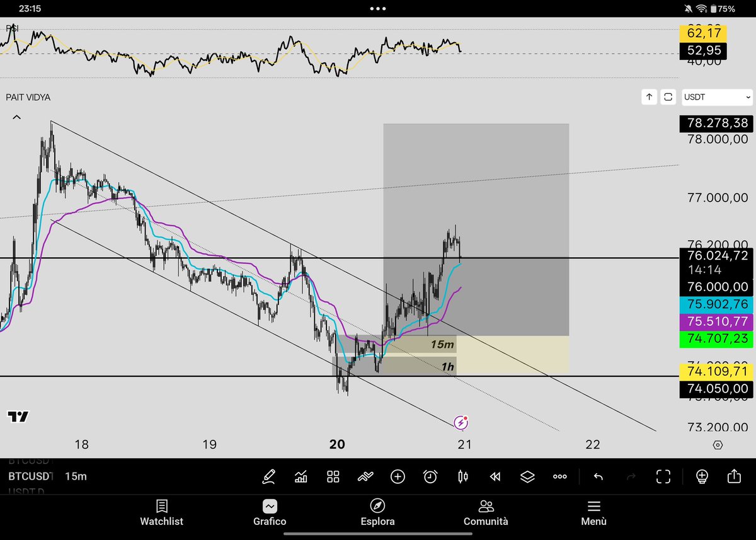
Task: Undo the last chart action
Action: point(598,476)
